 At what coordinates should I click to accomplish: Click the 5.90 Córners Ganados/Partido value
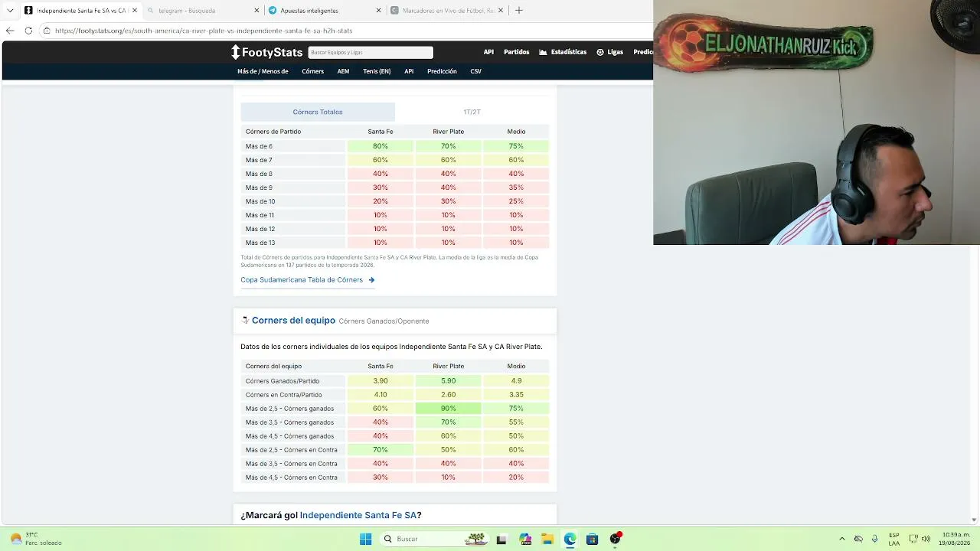[x=449, y=381]
